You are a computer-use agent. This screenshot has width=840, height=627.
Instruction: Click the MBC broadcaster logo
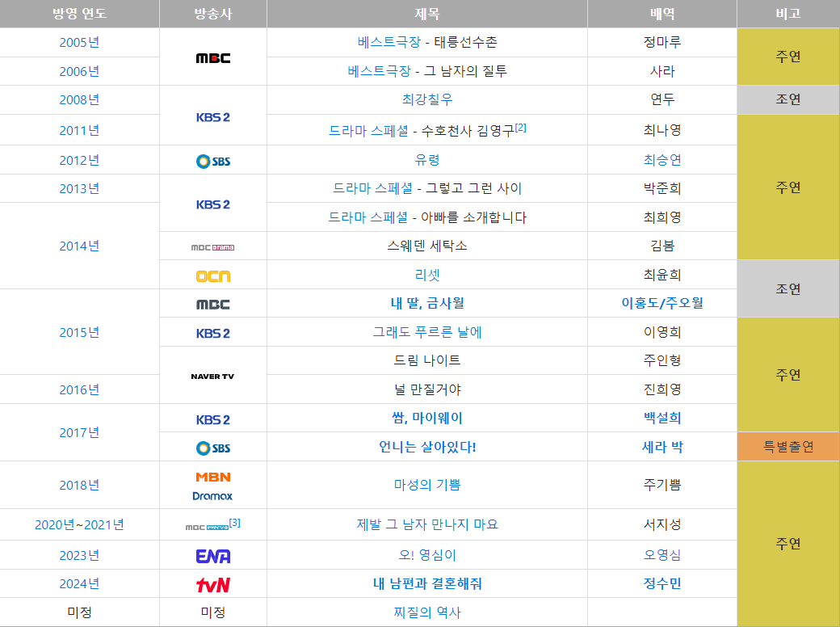point(214,57)
